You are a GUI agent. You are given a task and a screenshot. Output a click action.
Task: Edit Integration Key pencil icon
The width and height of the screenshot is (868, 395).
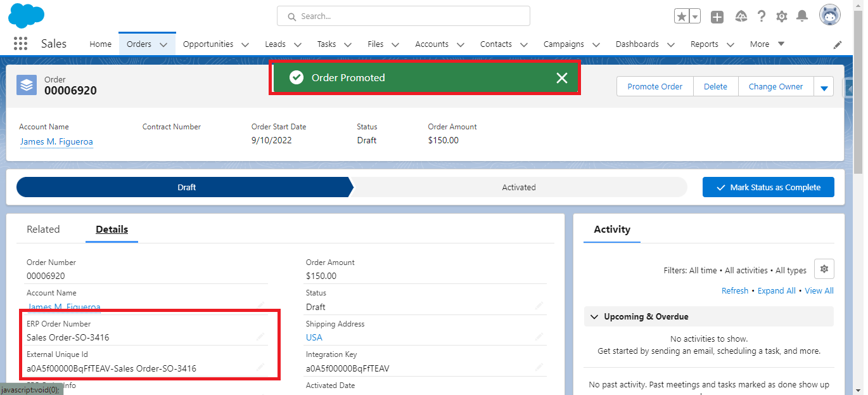click(x=539, y=368)
